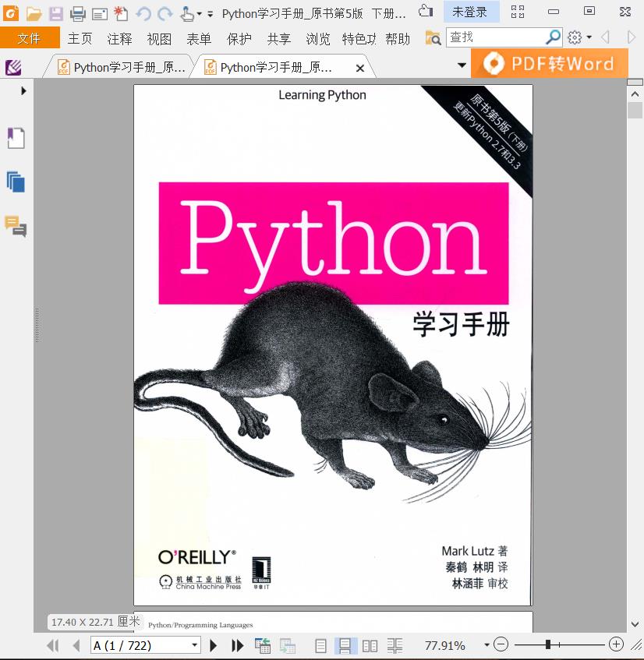Switch to the 保护 protect tab
Screen dimensions: 644x660
tap(239, 39)
